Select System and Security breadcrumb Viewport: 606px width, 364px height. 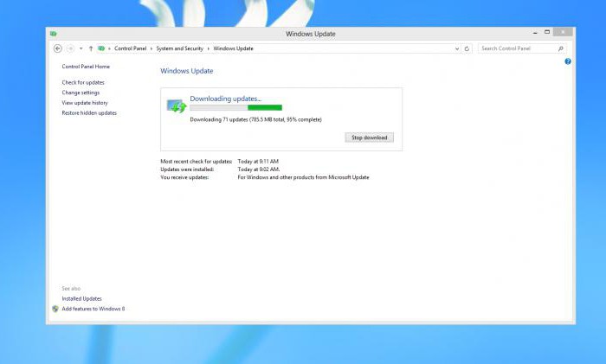(179, 48)
